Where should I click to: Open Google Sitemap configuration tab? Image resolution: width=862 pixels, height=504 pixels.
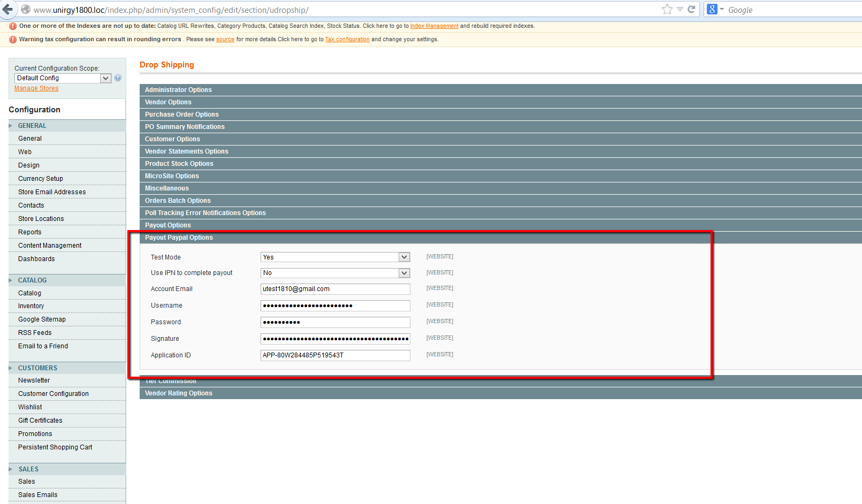click(x=67, y=319)
